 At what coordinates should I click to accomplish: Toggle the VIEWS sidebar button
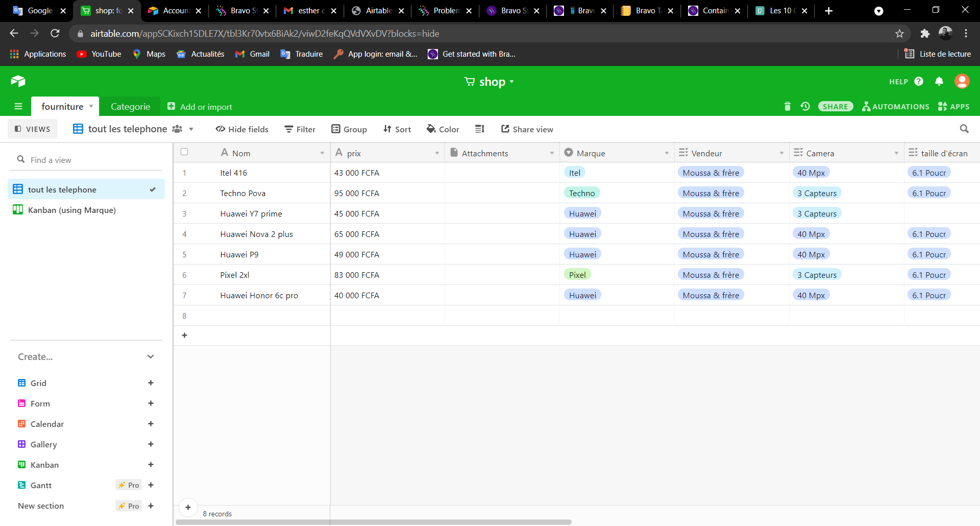pyautogui.click(x=33, y=129)
